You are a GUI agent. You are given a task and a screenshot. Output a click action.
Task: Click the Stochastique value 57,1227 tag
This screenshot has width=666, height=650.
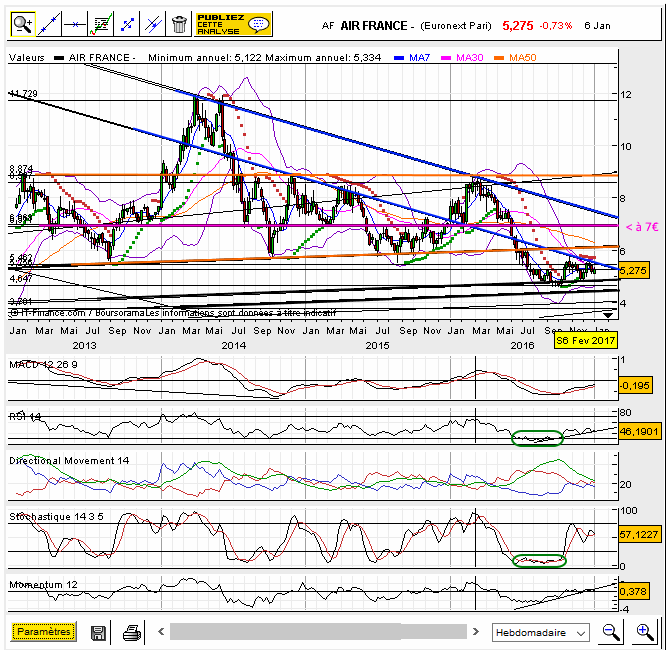639,534
